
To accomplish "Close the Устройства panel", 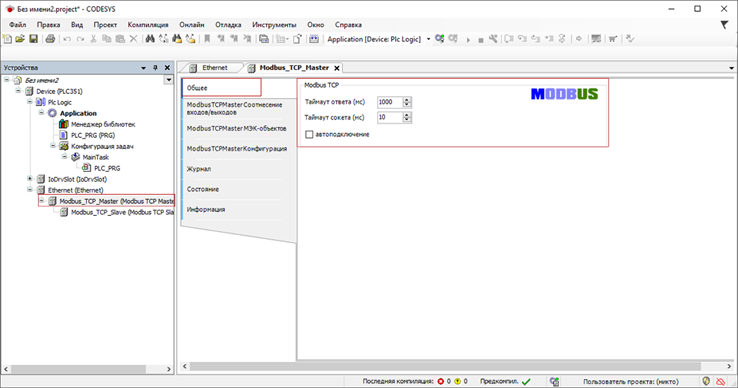I will click(x=167, y=68).
